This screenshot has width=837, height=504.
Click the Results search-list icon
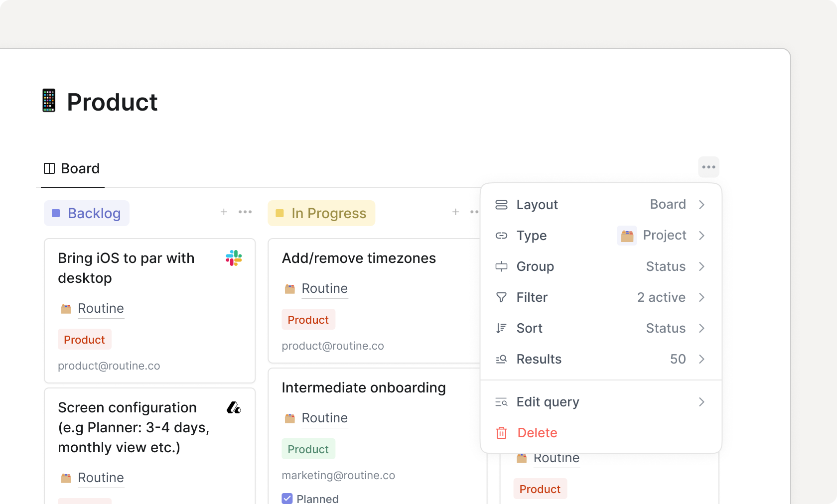501,359
